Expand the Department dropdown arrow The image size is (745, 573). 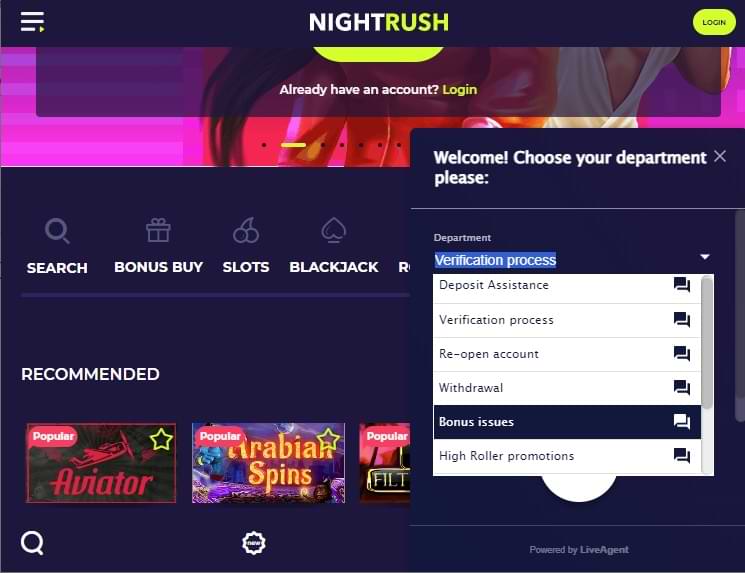pos(705,257)
